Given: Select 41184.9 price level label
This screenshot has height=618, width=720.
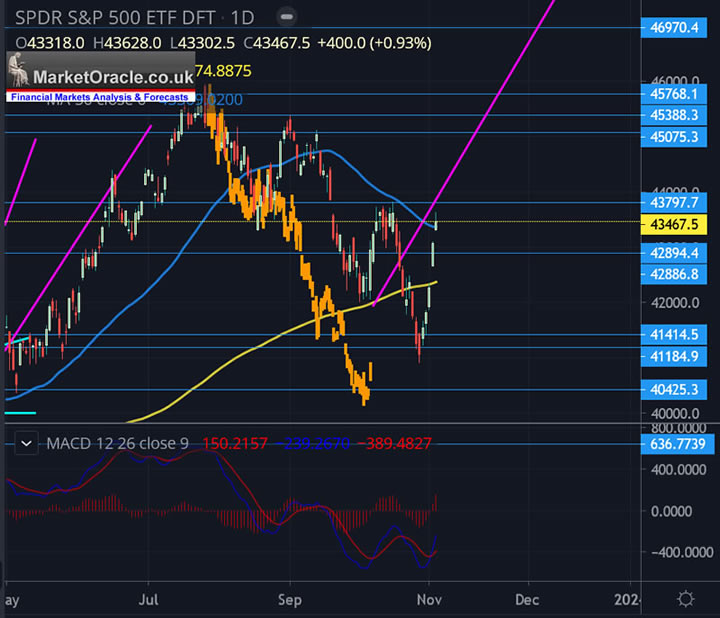Looking at the screenshot, I should [x=674, y=356].
